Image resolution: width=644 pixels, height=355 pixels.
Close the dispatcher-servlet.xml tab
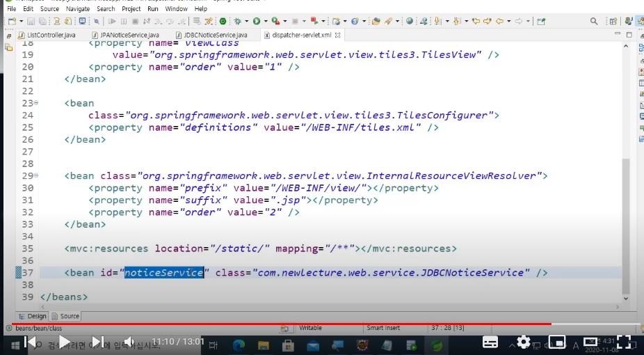click(337, 35)
